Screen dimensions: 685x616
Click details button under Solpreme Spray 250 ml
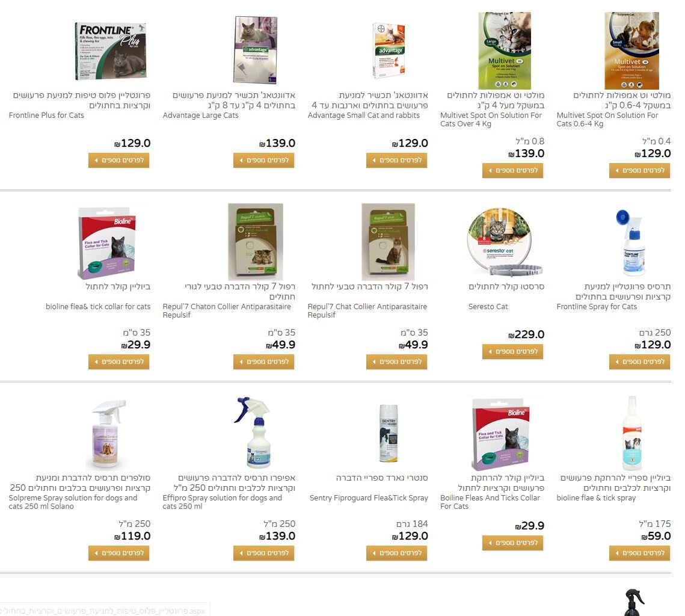(119, 553)
